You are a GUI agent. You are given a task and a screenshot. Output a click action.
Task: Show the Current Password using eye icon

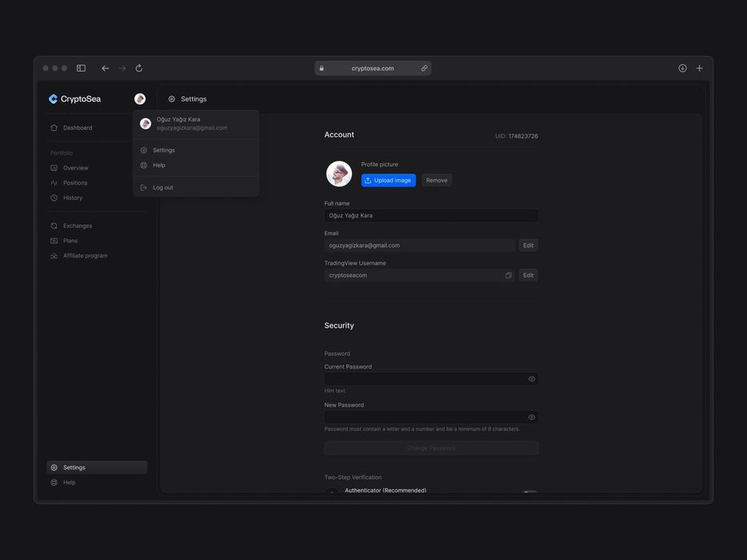532,379
